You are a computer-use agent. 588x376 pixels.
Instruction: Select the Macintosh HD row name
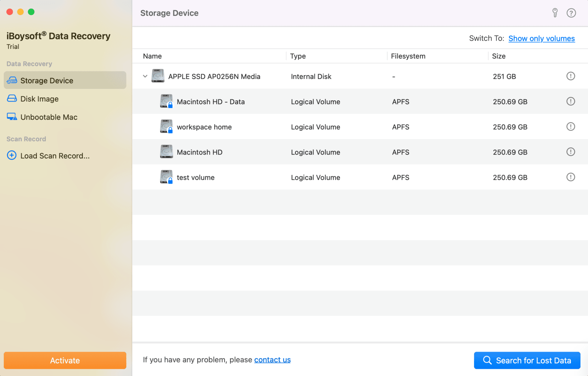(199, 152)
